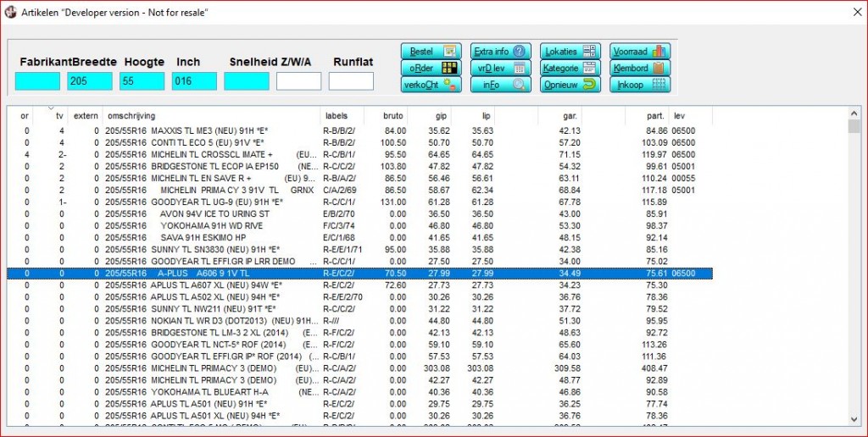Screen dimensions: 868x437
Task: Click the Fabrikant input field
Action: [x=37, y=81]
